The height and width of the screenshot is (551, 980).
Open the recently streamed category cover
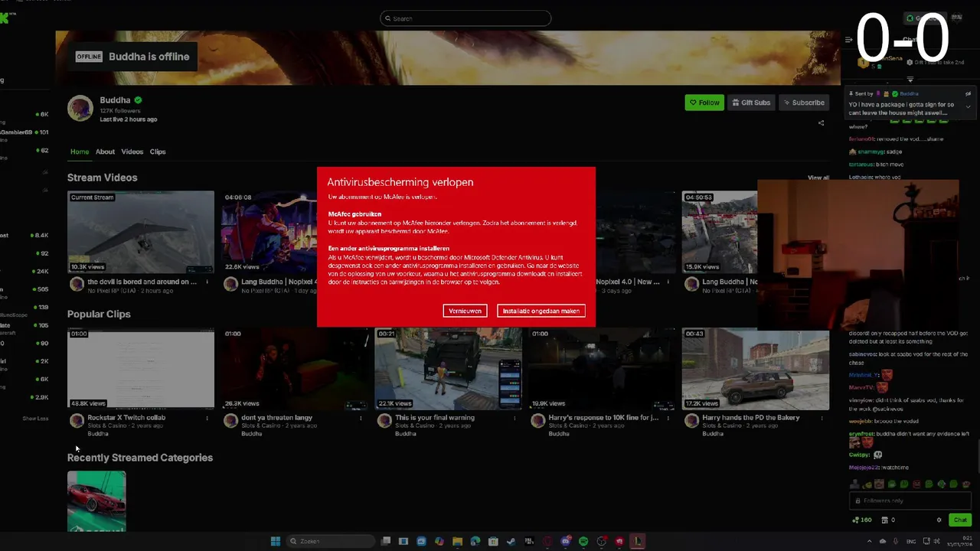coord(96,501)
